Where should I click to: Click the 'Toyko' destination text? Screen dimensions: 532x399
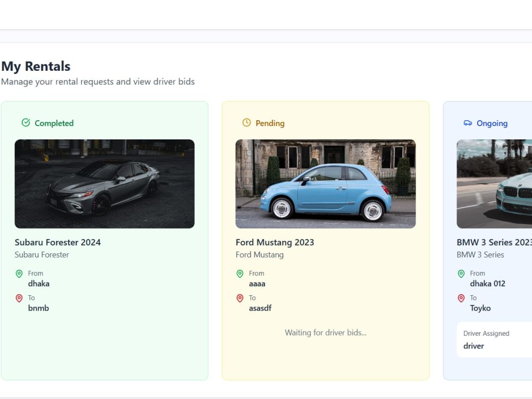[x=480, y=308]
